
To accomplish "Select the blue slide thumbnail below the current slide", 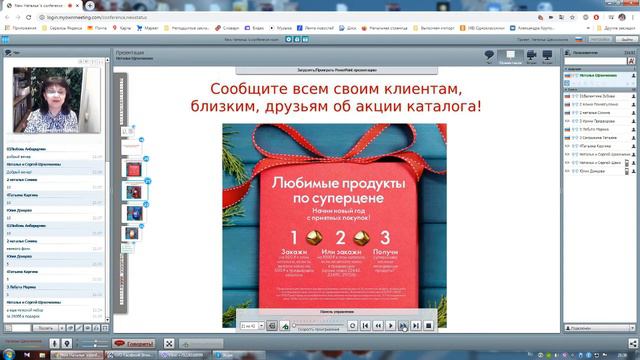I will coord(134,213).
